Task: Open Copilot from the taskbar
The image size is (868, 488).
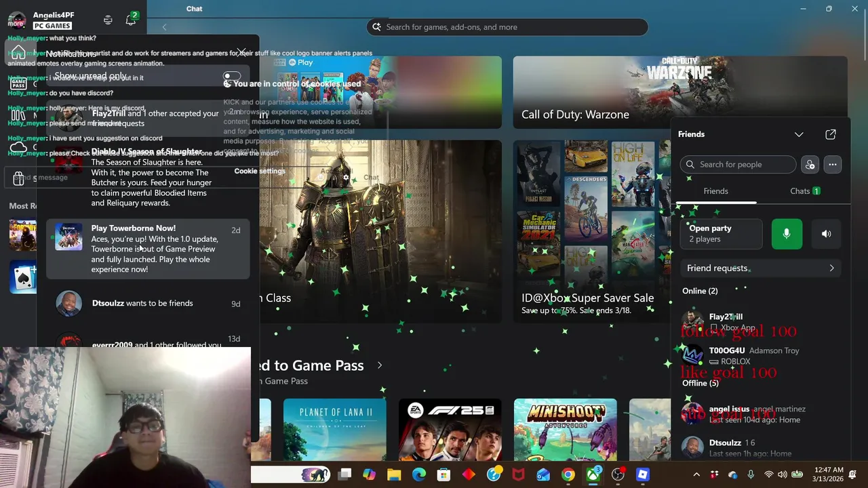Action: [369, 474]
